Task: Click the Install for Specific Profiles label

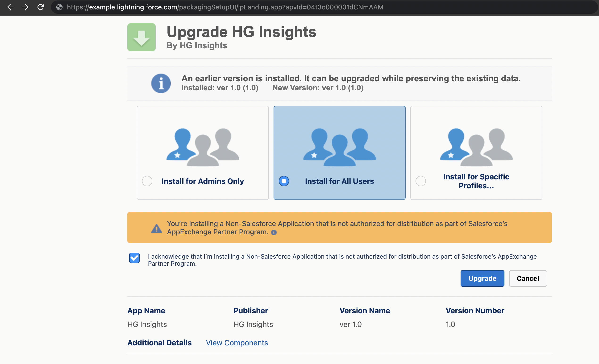Action: click(476, 181)
